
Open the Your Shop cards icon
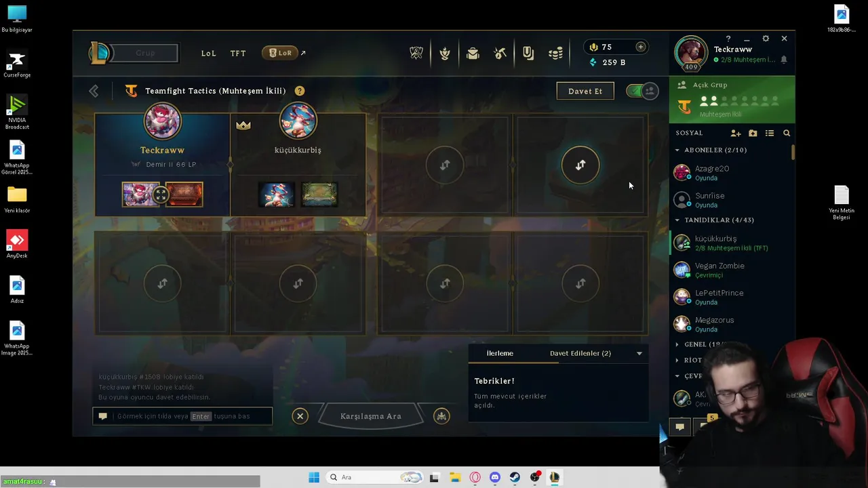(528, 53)
